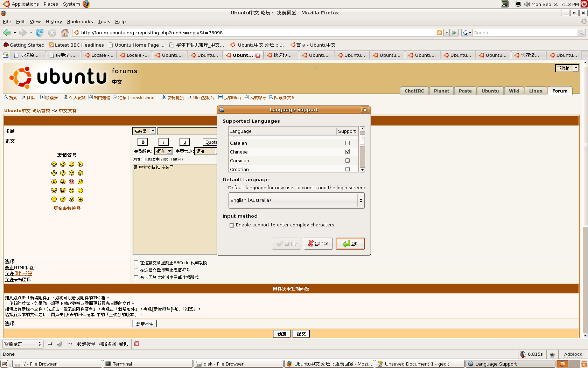
Task: Go to the home page icon
Action: (x=65, y=33)
